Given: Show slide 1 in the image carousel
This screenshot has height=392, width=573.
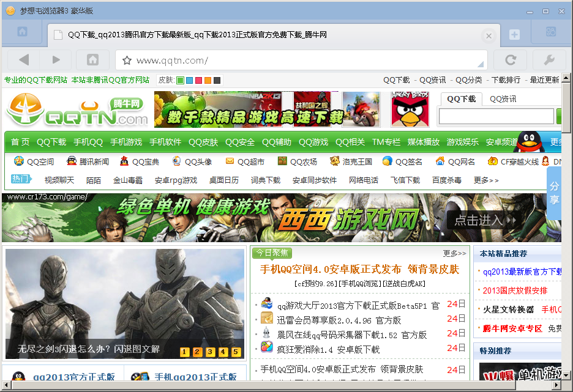Looking at the screenshot, I should [184, 352].
